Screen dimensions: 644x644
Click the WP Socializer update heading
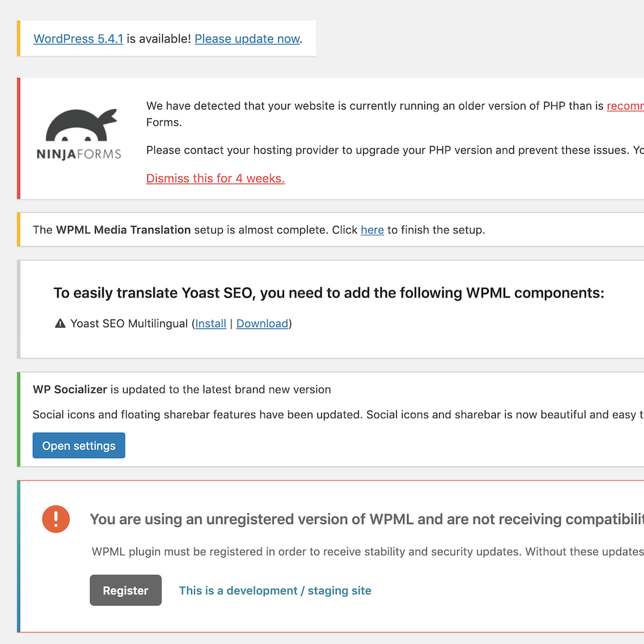pos(182,390)
